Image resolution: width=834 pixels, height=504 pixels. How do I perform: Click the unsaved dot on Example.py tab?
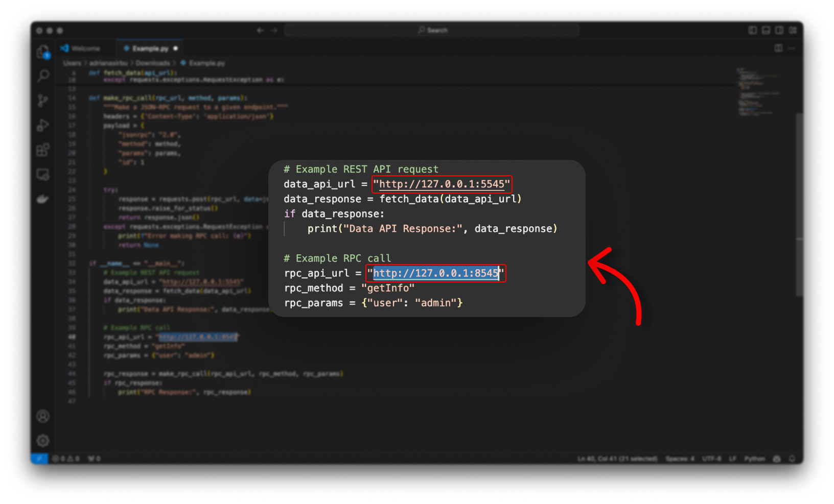175,49
